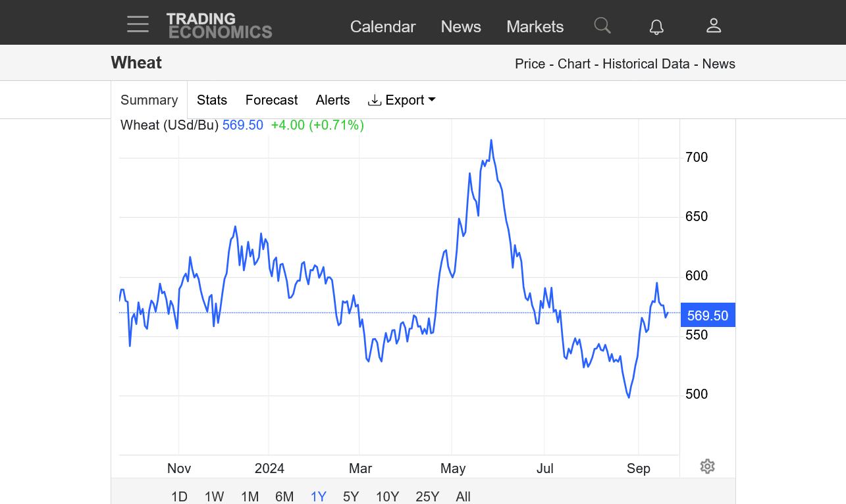This screenshot has width=846, height=504.
Task: Open the user account icon
Action: click(x=714, y=26)
